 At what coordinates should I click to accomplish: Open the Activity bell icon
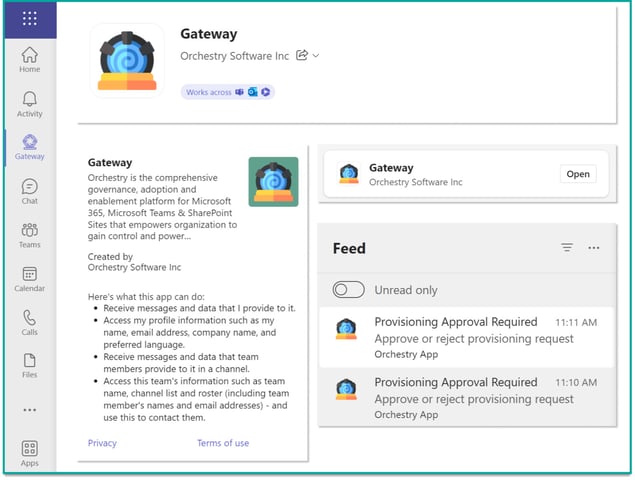pos(30,103)
